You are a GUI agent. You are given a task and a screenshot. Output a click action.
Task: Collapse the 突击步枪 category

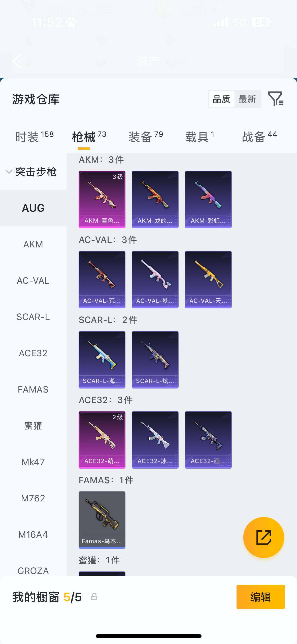[x=31, y=172]
